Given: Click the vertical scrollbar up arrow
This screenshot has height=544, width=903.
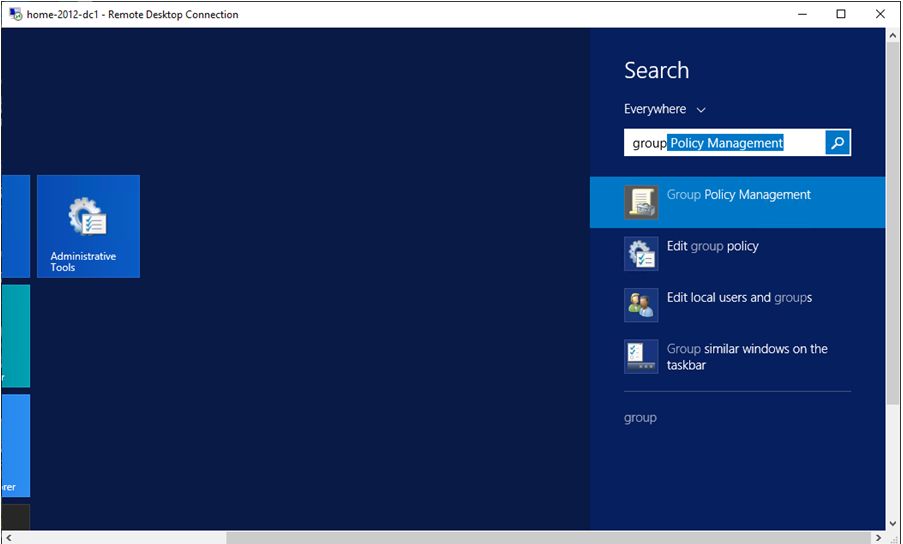Looking at the screenshot, I should coord(893,35).
